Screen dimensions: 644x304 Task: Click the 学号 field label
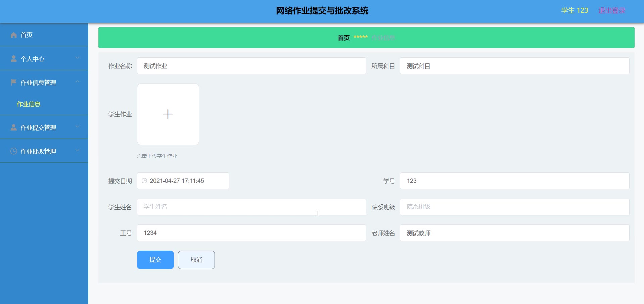click(x=389, y=181)
